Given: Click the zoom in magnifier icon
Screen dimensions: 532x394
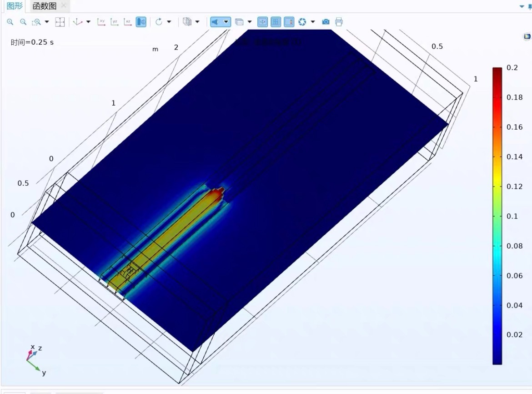Looking at the screenshot, I should (10, 22).
